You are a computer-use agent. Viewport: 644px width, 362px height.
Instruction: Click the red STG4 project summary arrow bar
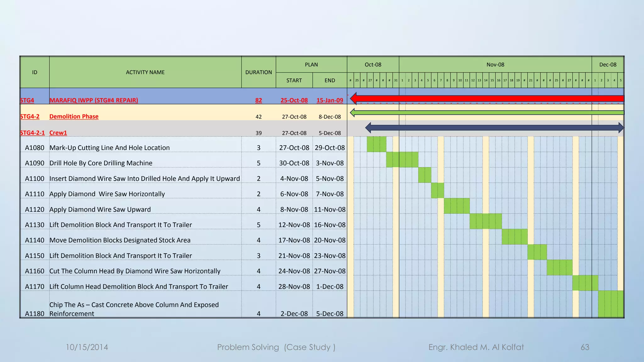pos(487,99)
